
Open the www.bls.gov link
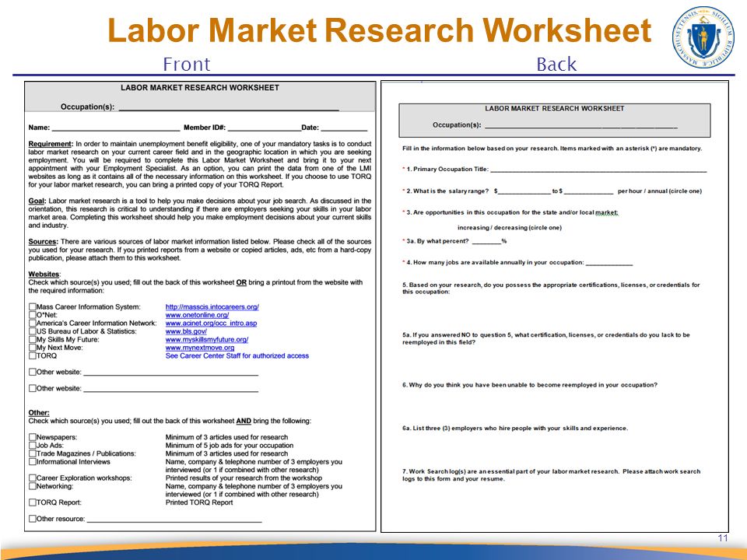pyautogui.click(x=186, y=331)
